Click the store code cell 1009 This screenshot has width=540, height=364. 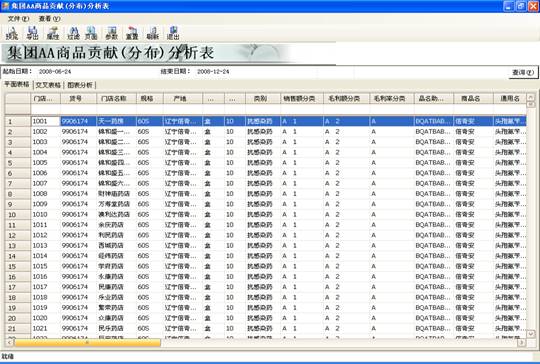[45, 204]
